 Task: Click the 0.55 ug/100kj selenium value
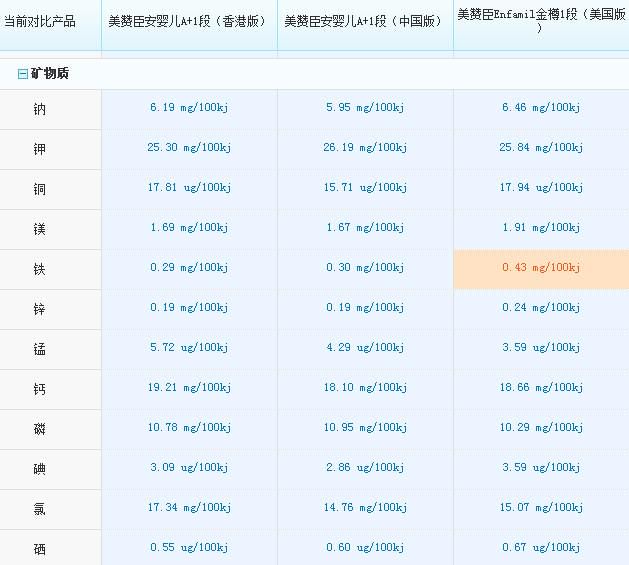tap(189, 548)
